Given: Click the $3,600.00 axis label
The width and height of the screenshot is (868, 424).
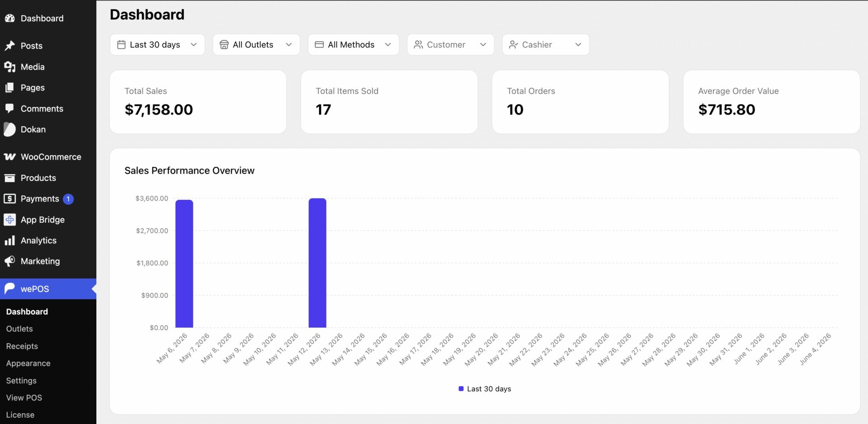Looking at the screenshot, I should tap(152, 198).
